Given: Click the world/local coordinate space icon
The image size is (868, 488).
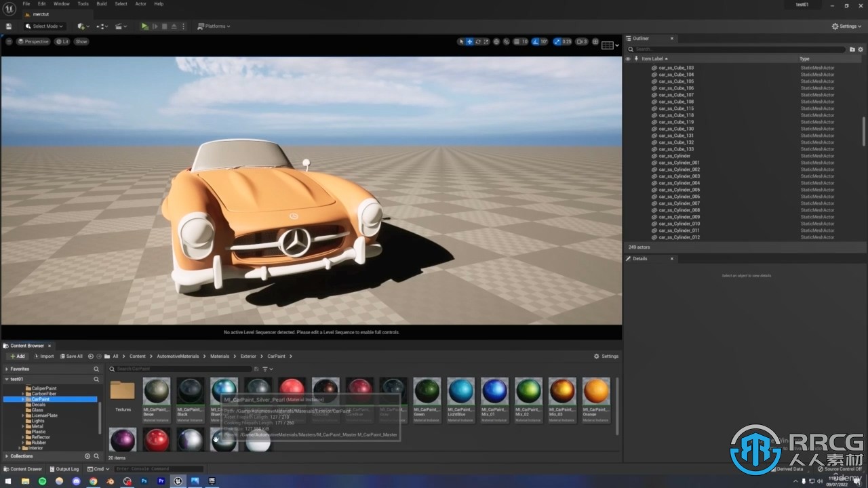Looking at the screenshot, I should [496, 41].
